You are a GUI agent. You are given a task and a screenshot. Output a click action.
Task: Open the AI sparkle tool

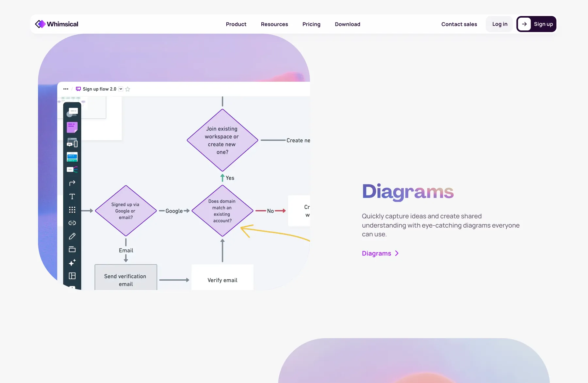pos(72,263)
